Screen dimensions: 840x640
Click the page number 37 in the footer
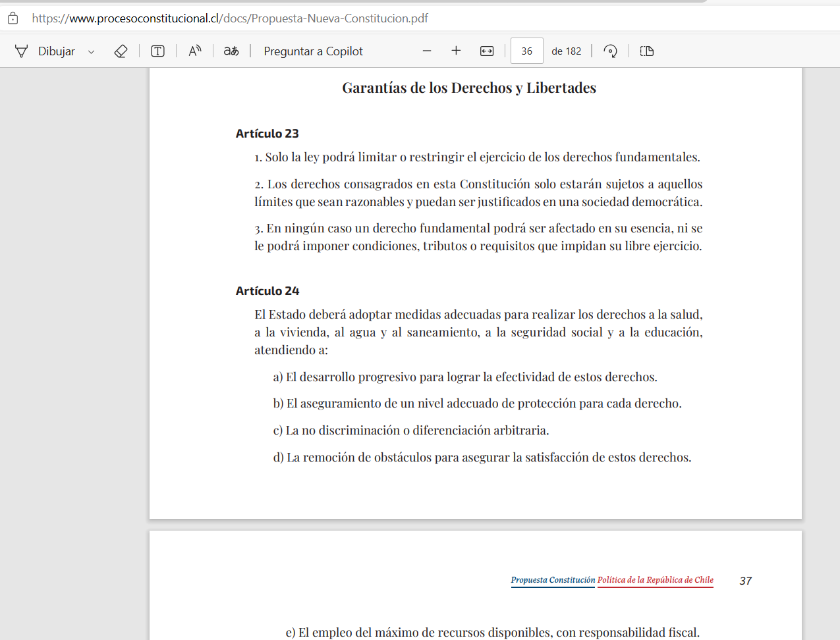coord(746,581)
